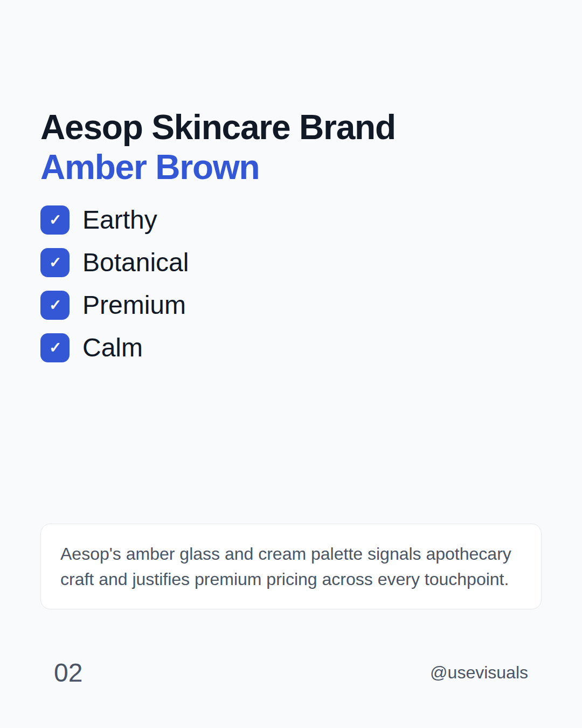Uncheck the Calm checkbox
Viewport: 582px width, 728px height.
(55, 348)
